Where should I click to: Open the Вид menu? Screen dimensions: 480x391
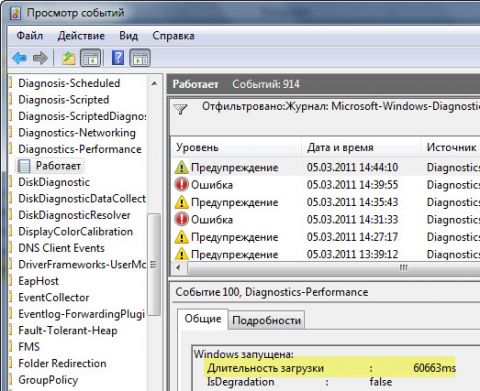[x=128, y=35]
